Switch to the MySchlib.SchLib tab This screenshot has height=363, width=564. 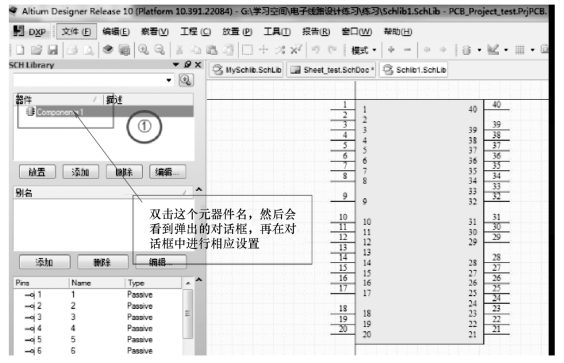pos(246,70)
